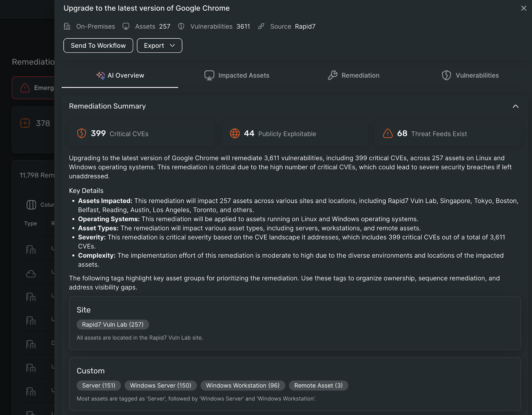Click the warning triangle beside Threat Feeds Exist

pyautogui.click(x=388, y=133)
